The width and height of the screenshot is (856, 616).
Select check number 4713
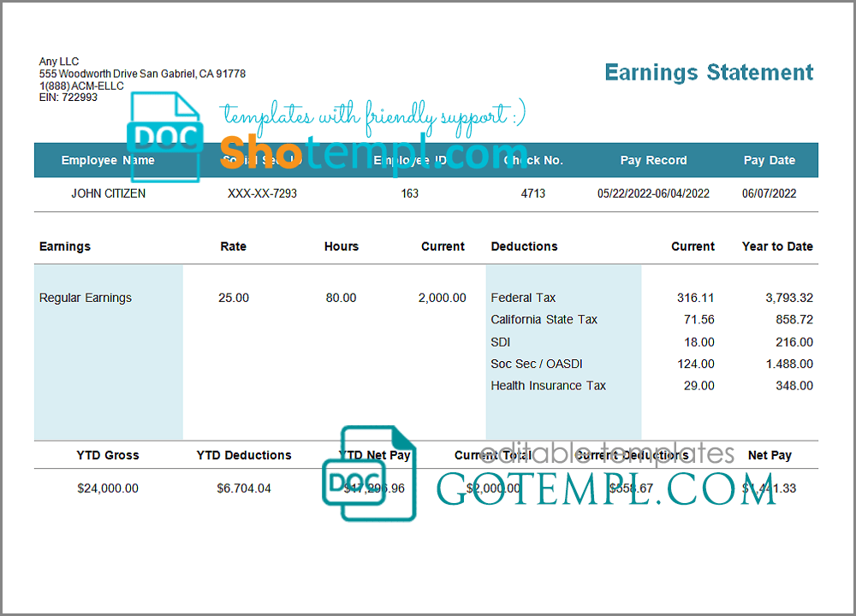532,193
